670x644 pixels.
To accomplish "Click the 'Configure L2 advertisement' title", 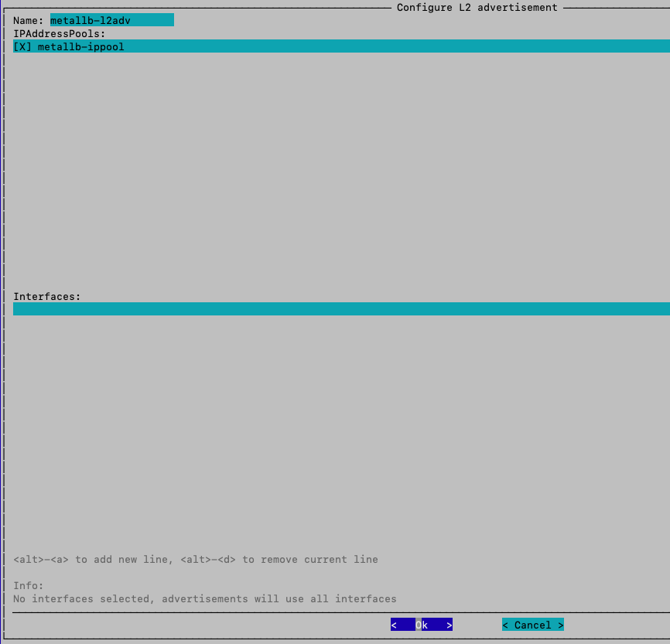I will (477, 7).
